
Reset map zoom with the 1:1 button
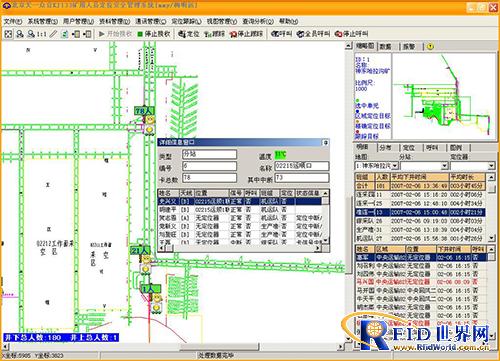tap(42, 34)
